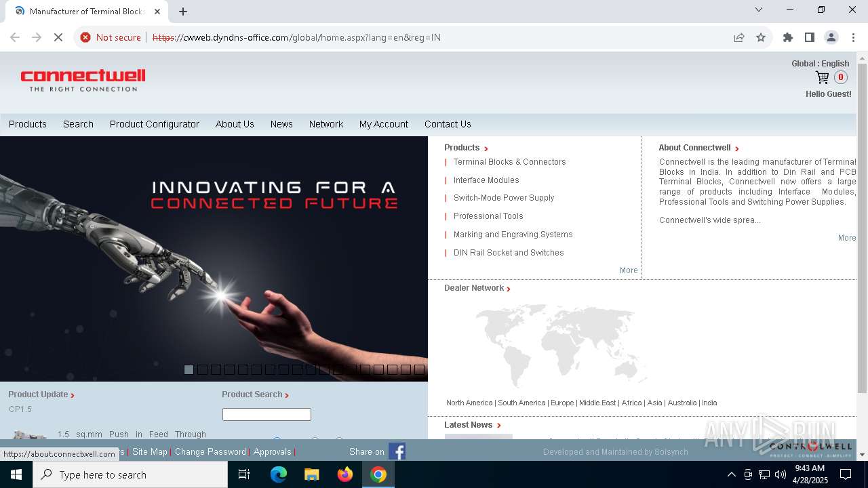
Task: Open Chrome profile avatar
Action: click(831, 37)
